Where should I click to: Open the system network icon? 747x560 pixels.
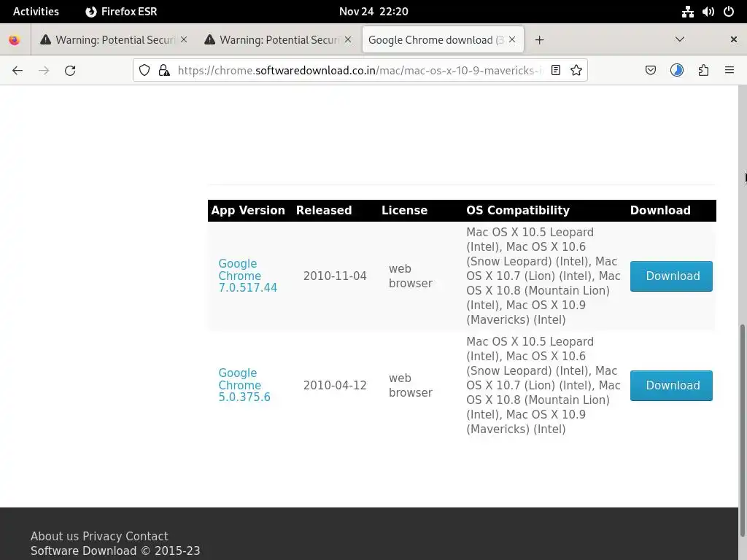pyautogui.click(x=687, y=12)
